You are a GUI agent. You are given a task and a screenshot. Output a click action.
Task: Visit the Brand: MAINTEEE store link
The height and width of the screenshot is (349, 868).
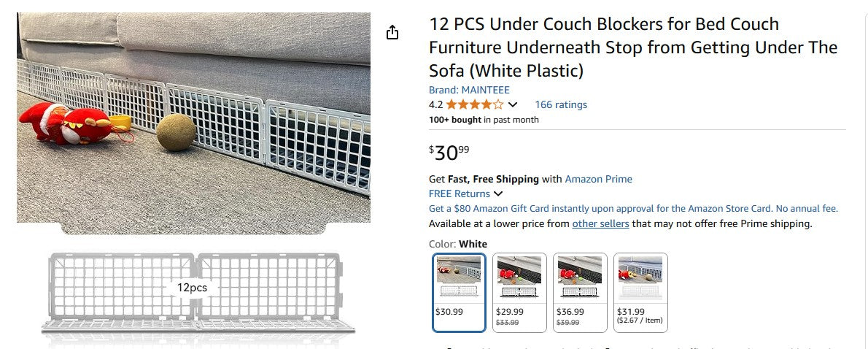[x=469, y=90]
